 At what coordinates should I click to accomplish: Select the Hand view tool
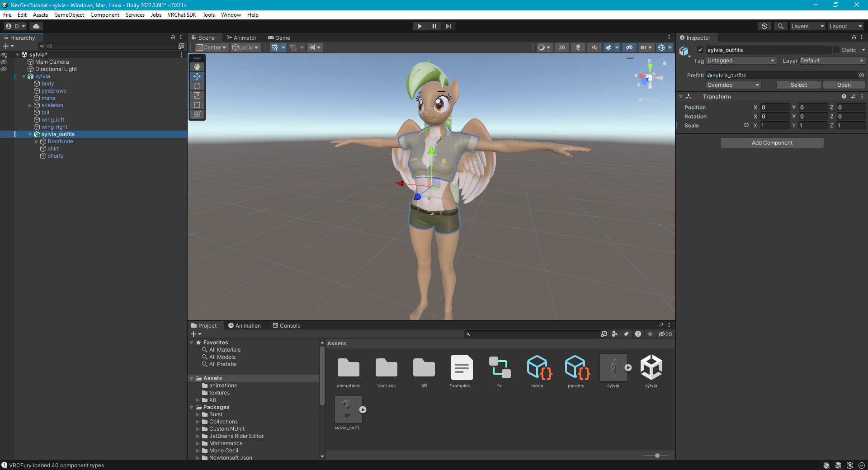point(197,67)
